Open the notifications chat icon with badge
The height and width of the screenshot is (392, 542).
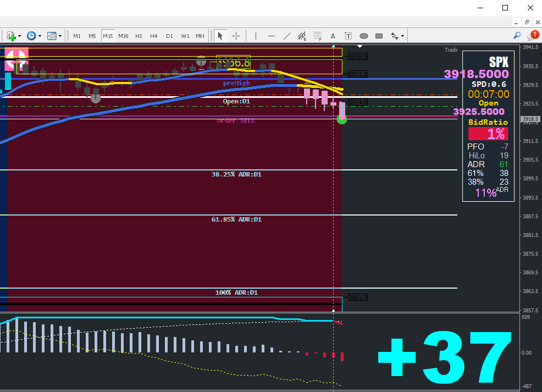(533, 35)
